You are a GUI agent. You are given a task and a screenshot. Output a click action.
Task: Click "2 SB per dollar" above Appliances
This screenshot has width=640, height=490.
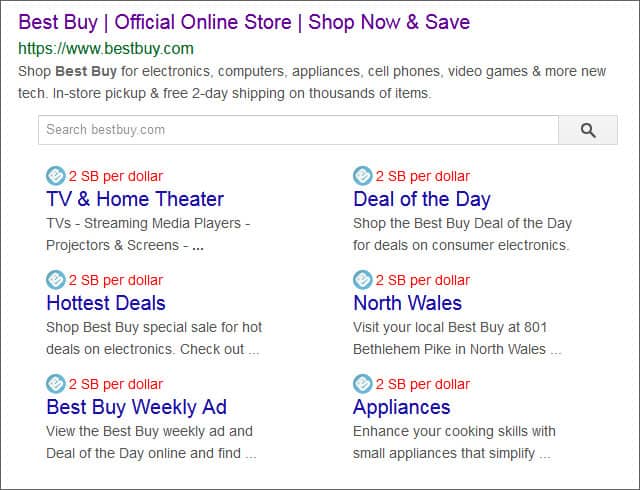pyautogui.click(x=422, y=384)
